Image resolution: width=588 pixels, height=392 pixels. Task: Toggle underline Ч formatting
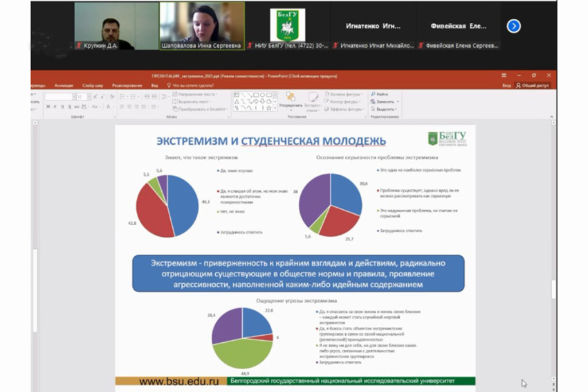point(62,107)
